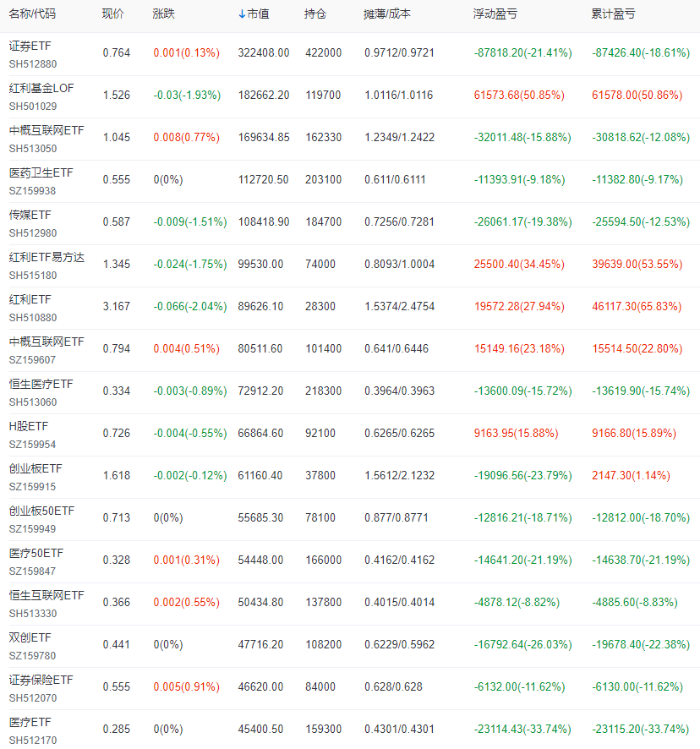Click the -87426.40(-18.61%) cumulative loss

click(641, 52)
